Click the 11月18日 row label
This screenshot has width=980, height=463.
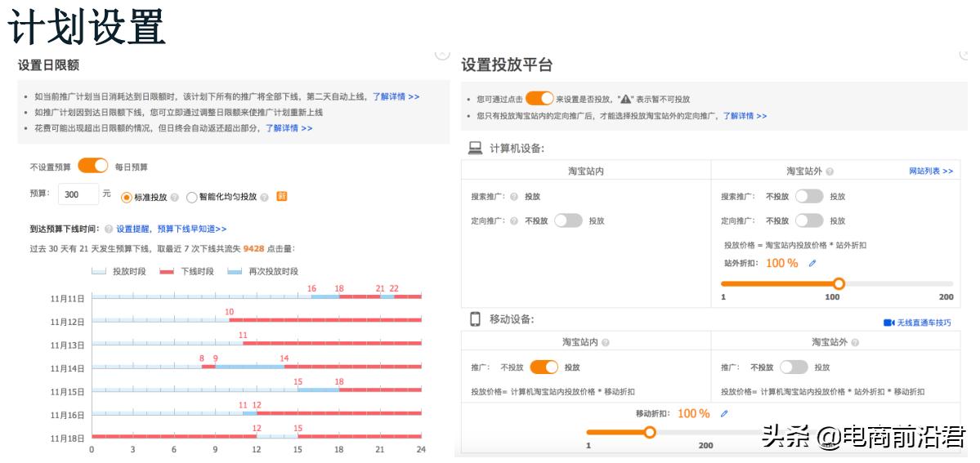click(67, 439)
